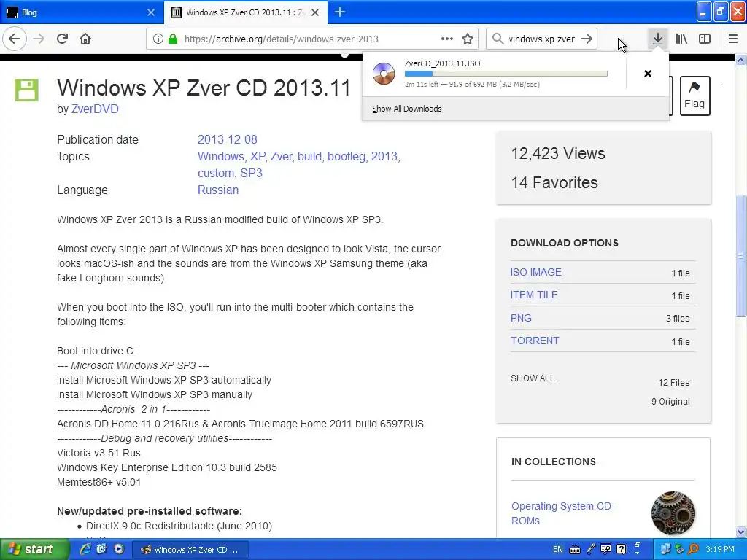Open the page actions three-dots menu
Viewport: 747px width, 560px height.
click(447, 39)
